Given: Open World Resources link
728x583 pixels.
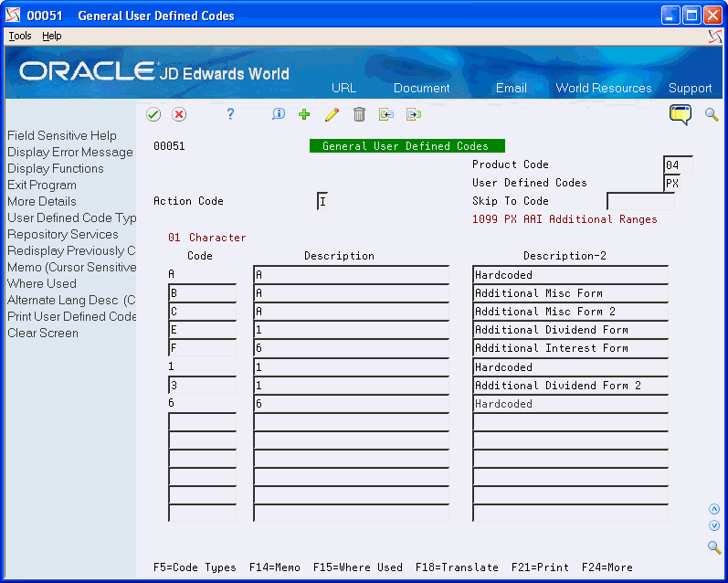Looking at the screenshot, I should pyautogui.click(x=604, y=88).
